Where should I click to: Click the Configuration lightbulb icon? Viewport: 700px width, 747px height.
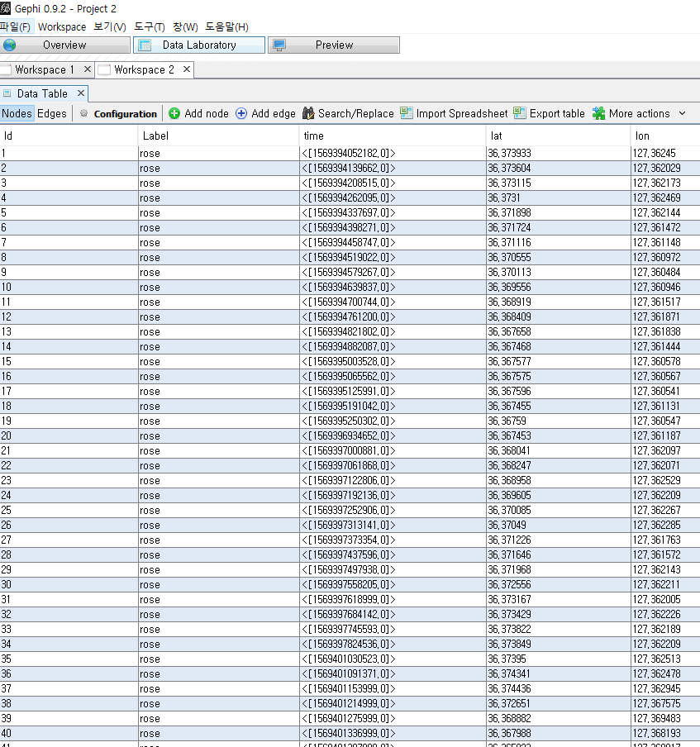[x=84, y=114]
